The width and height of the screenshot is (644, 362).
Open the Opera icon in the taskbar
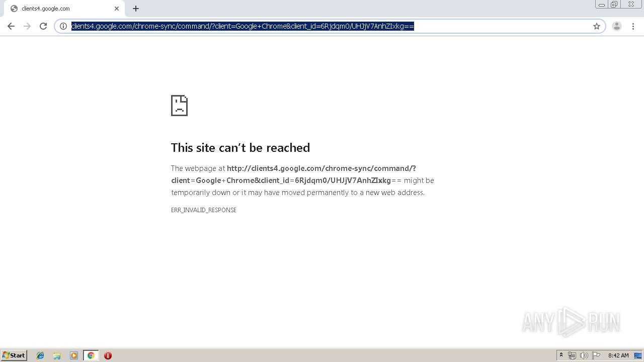[108, 355]
